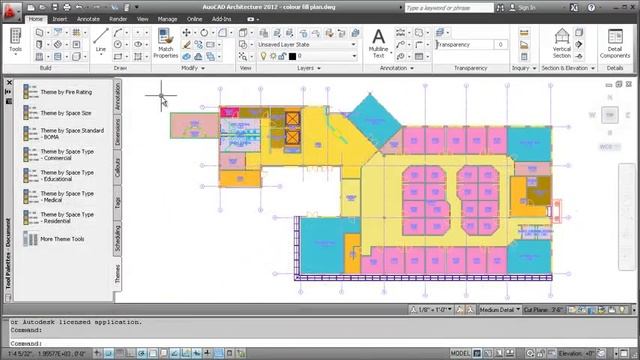Toggle Snap Mode in the status bar
Screen dimensions: 640x360
[109, 353]
